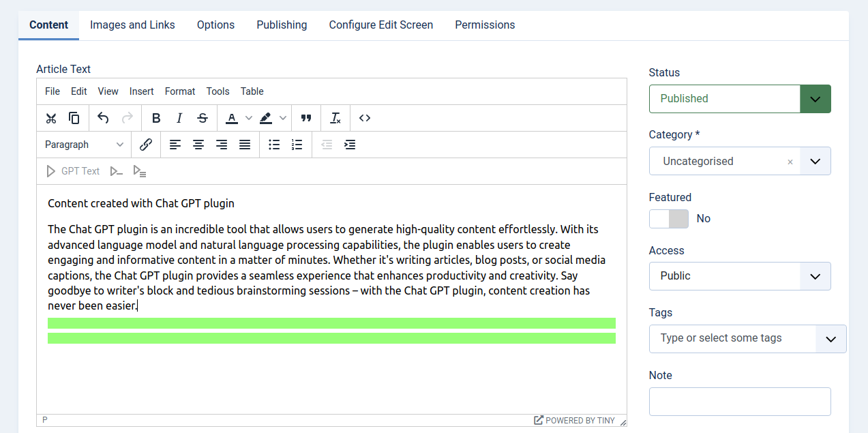The image size is (868, 433).
Task: Open the source code view
Action: point(365,118)
